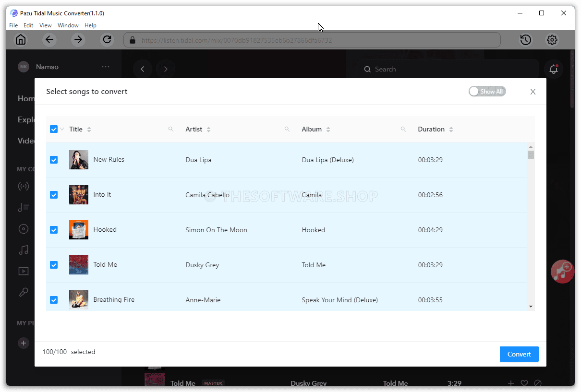Click the URL address bar

[312, 40]
